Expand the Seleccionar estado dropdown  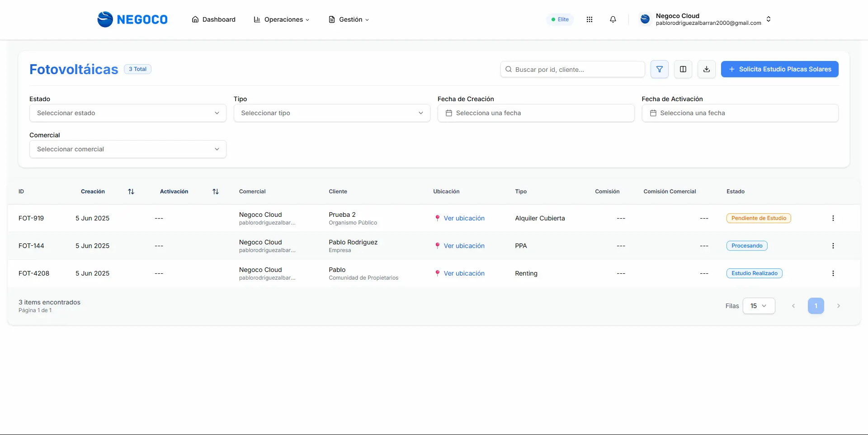(127, 113)
